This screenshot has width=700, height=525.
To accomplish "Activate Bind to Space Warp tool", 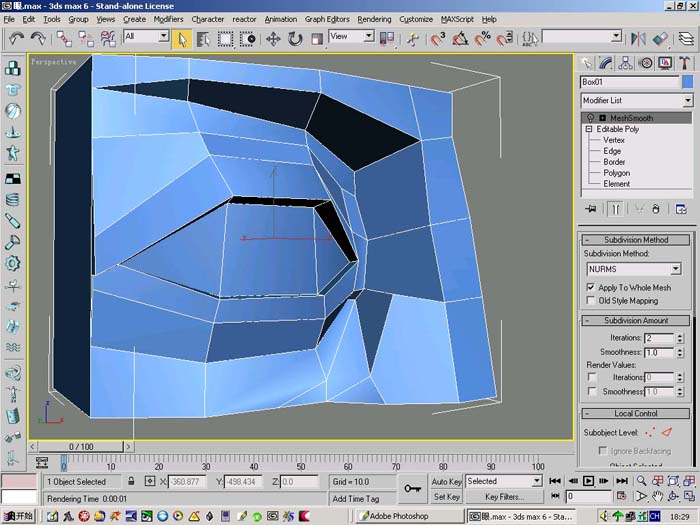I will click(x=108, y=39).
